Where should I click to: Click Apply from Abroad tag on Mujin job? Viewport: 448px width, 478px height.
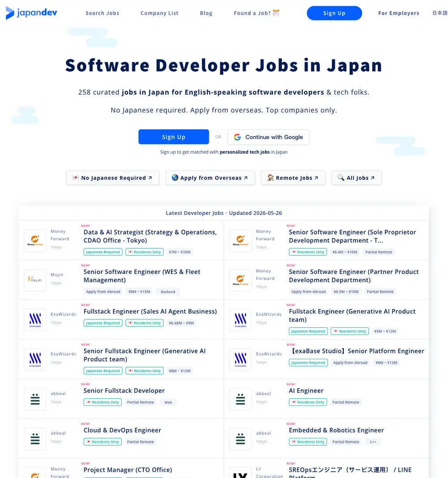[x=103, y=291]
